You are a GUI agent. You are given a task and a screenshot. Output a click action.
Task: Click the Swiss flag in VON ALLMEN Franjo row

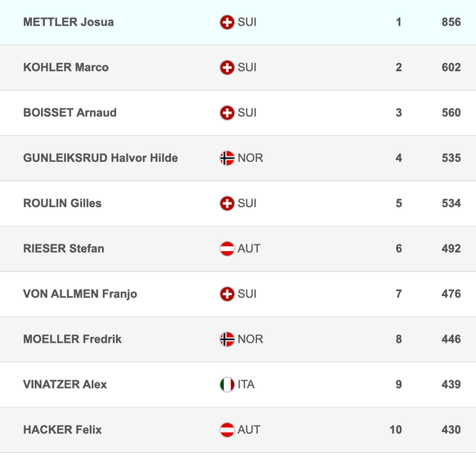[x=227, y=294]
